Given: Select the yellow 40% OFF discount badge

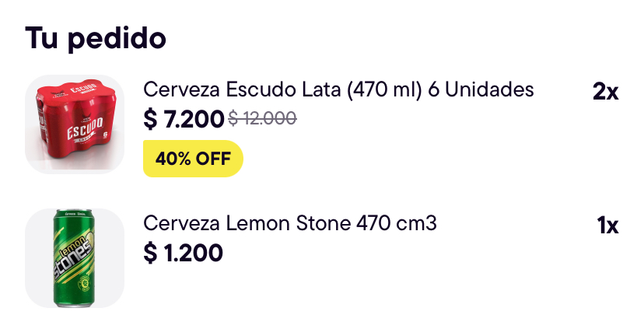Looking at the screenshot, I should (x=193, y=159).
